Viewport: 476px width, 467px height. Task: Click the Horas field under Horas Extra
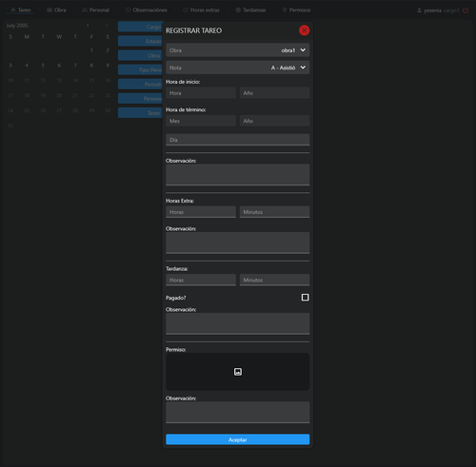(201, 212)
